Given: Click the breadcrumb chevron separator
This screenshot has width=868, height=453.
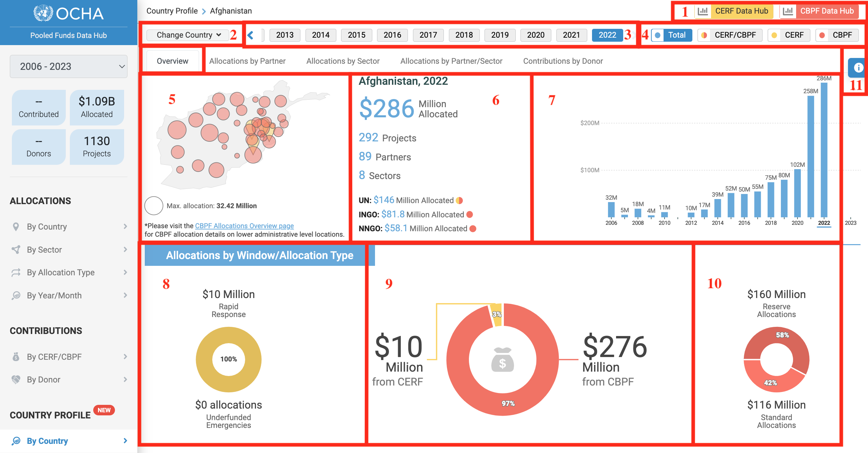Looking at the screenshot, I should [204, 11].
